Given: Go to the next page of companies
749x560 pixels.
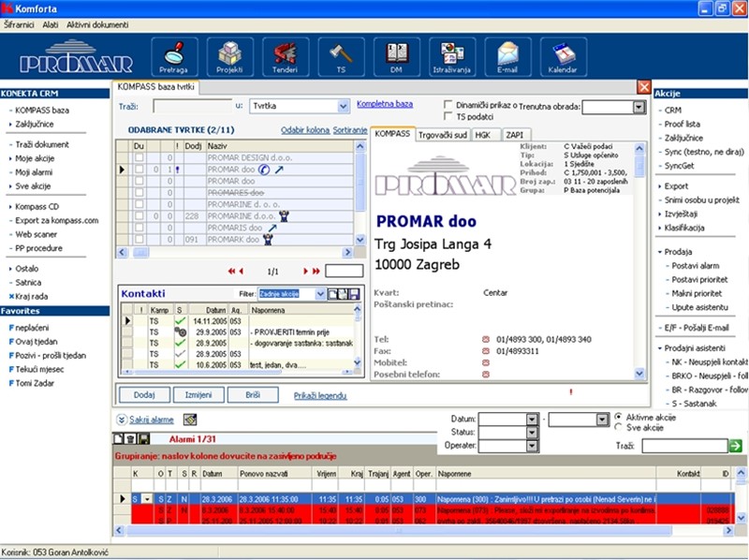Looking at the screenshot, I should (x=305, y=271).
